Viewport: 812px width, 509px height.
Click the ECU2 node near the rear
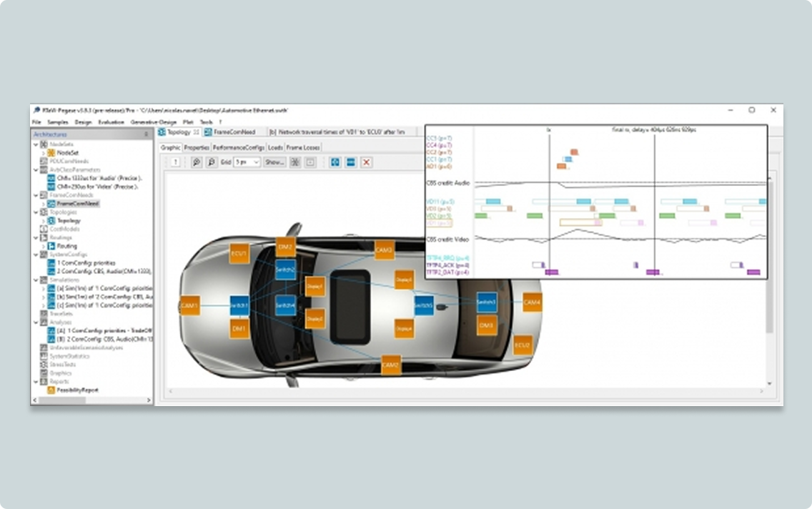[x=523, y=345]
